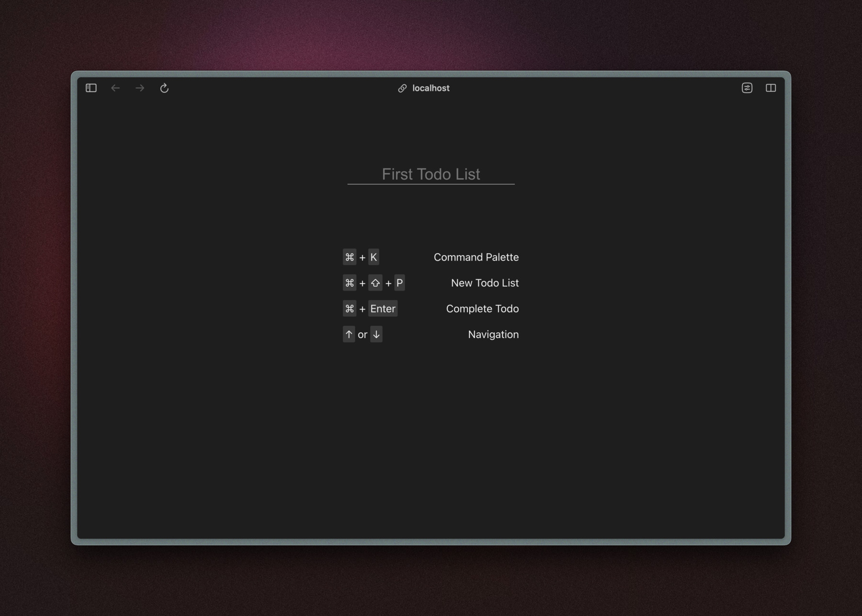Viewport: 862px width, 616px height.
Task: Click the Shift key badge in New Todo shortcut
Action: [x=374, y=283]
